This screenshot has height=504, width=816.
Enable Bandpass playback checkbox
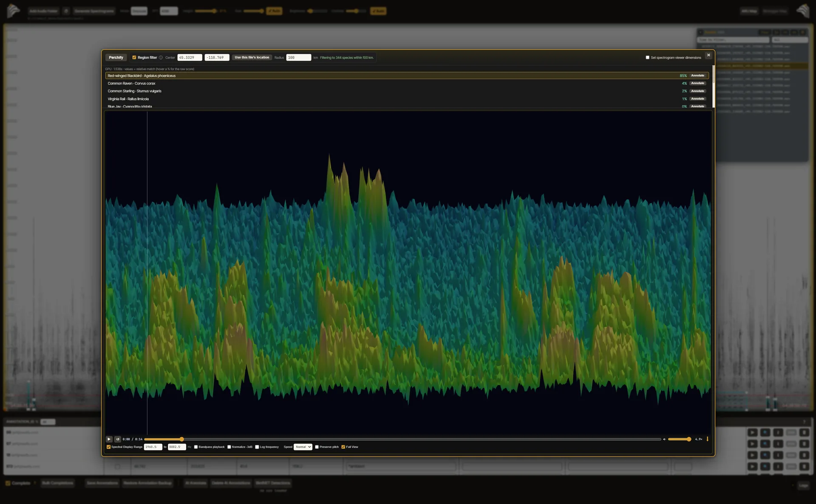click(x=196, y=447)
